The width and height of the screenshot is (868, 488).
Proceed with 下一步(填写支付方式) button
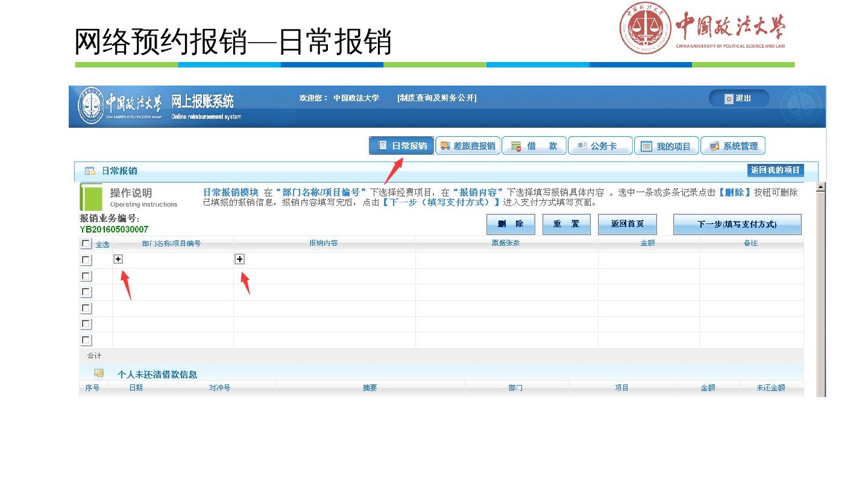point(737,224)
